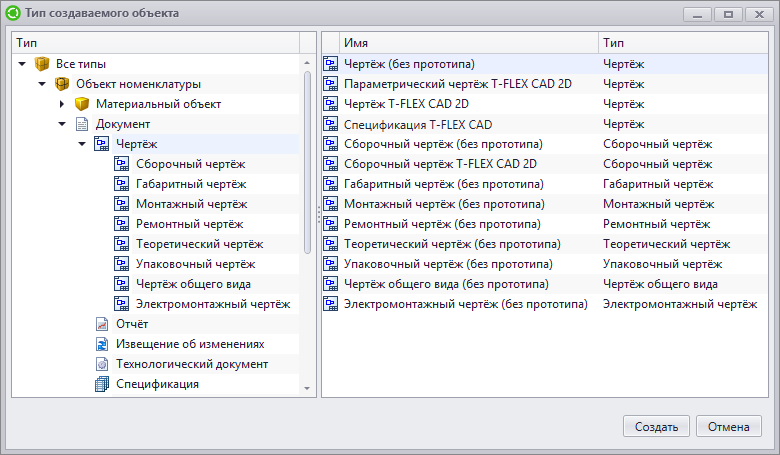This screenshot has width=780, height=455.
Task: Click drawing icon of Сборочный чертёж tree node
Action: (x=121, y=164)
